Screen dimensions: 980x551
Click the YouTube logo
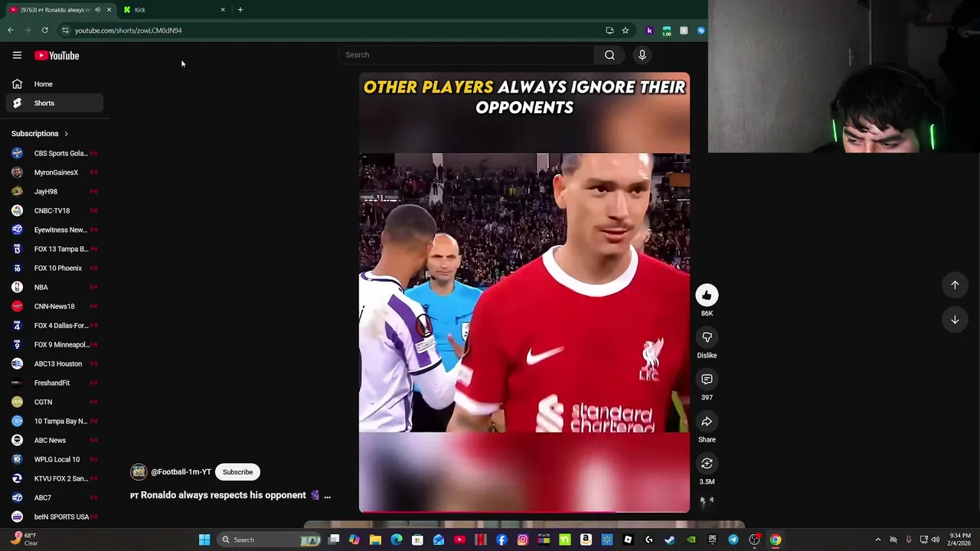57,55
